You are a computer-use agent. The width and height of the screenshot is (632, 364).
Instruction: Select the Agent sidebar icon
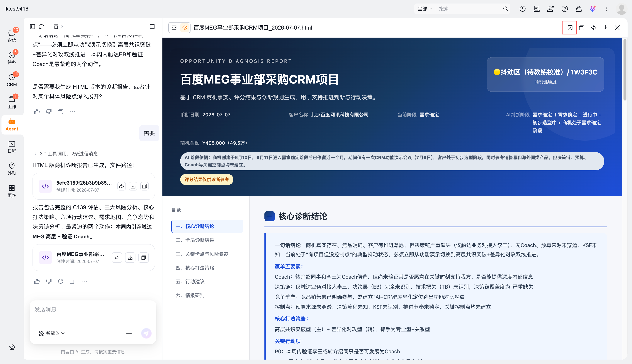pyautogui.click(x=12, y=125)
